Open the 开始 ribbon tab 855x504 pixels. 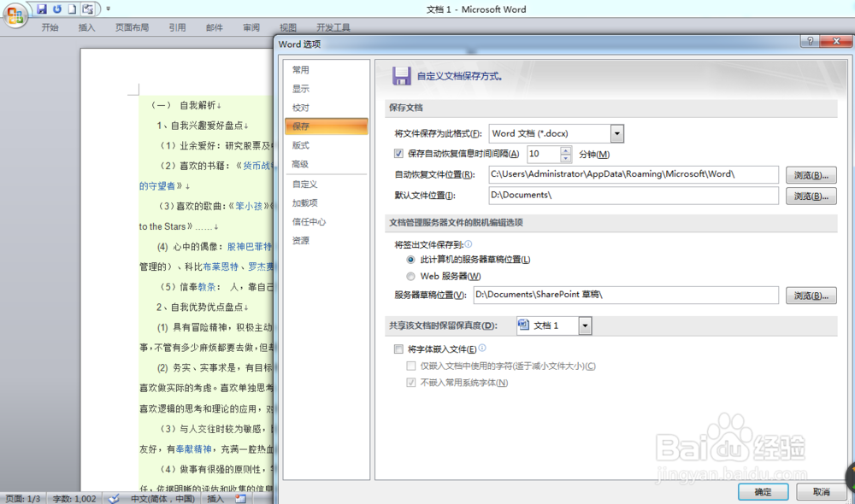click(x=50, y=27)
